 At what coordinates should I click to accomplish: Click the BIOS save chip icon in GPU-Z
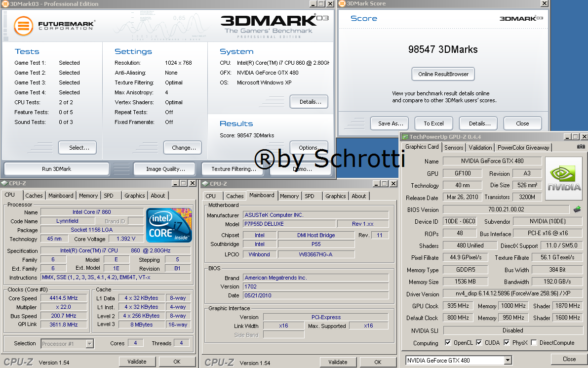577,209
